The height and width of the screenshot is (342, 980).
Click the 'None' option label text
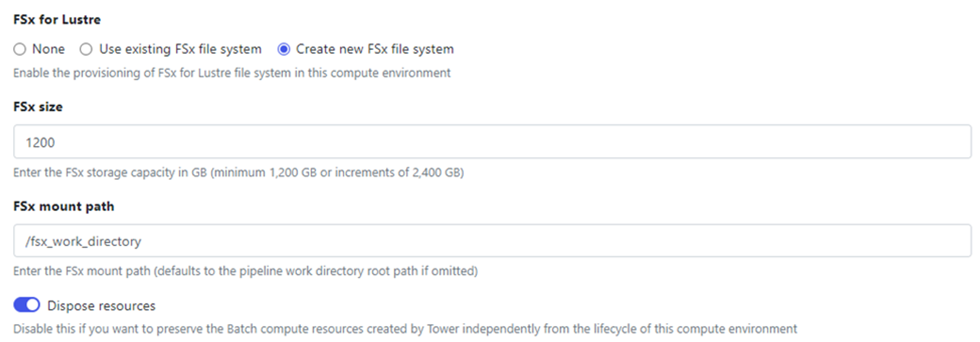[x=49, y=49]
